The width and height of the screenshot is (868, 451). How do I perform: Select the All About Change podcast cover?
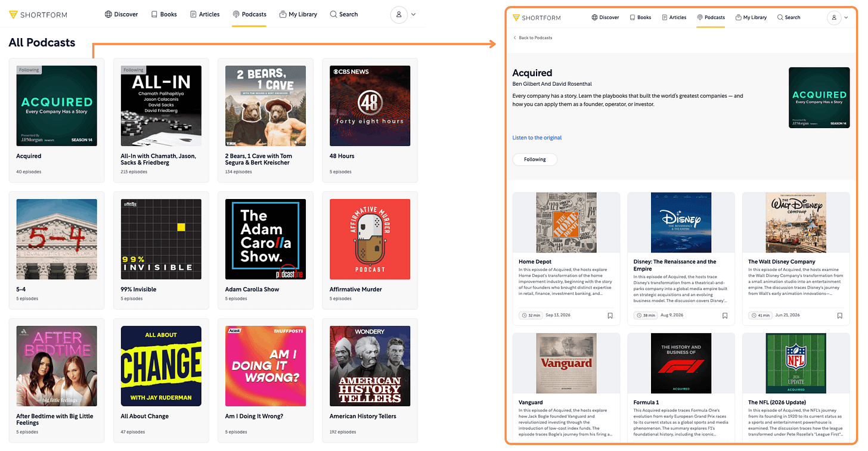[161, 366]
